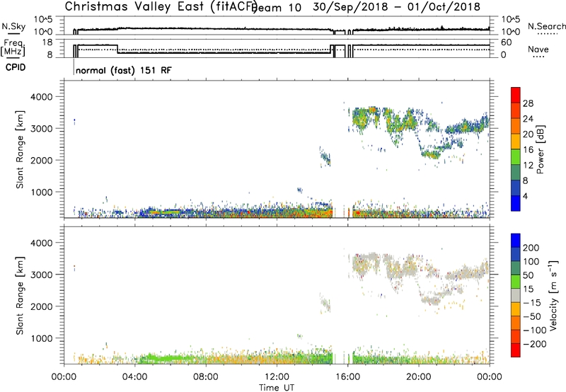The width and height of the screenshot is (566, 392).
Task: Click the strong near-range power band around 12:00
Action: coord(277,212)
